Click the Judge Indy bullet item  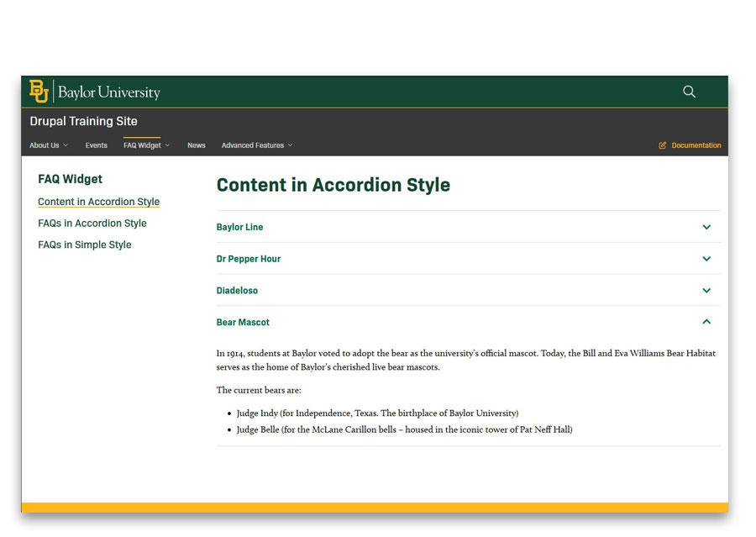pyautogui.click(x=377, y=413)
